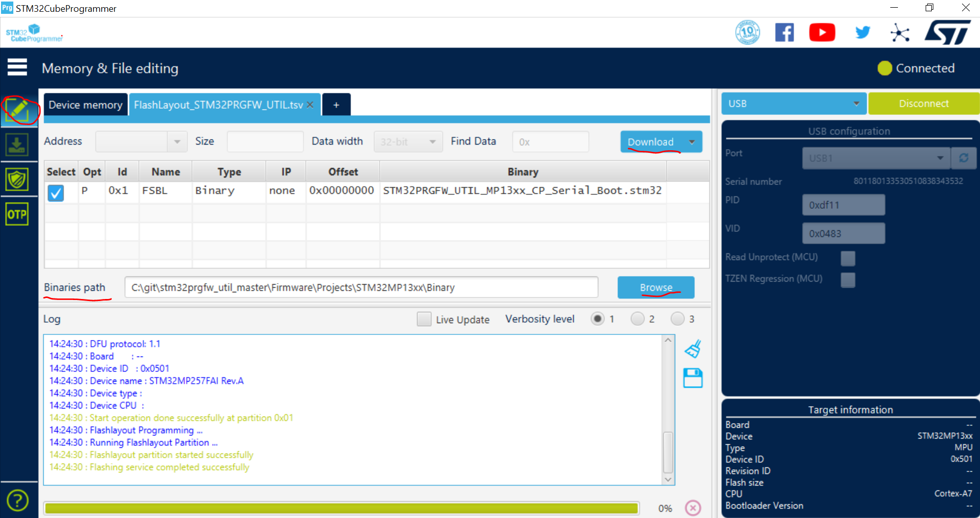Open the USB interface selector dropdown
Image resolution: width=980 pixels, height=518 pixels.
794,104
